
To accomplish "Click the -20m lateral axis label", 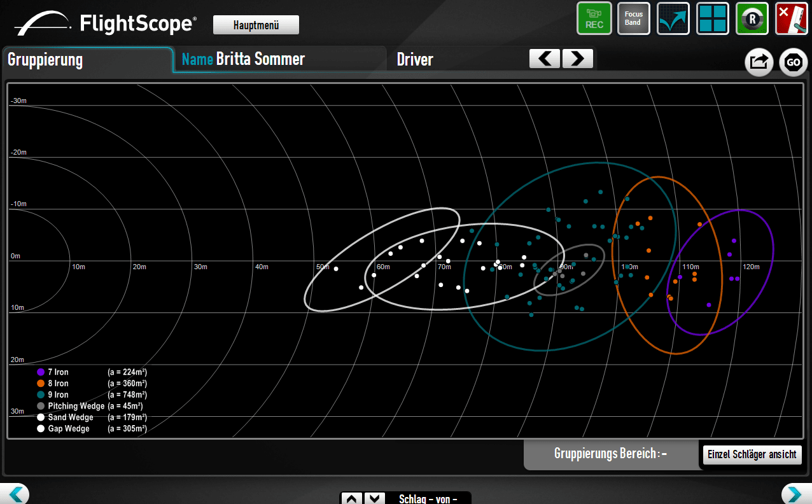I will coord(18,153).
